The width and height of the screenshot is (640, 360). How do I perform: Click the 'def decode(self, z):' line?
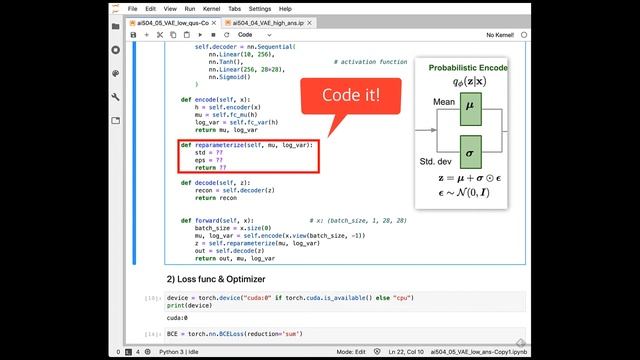(x=216, y=183)
